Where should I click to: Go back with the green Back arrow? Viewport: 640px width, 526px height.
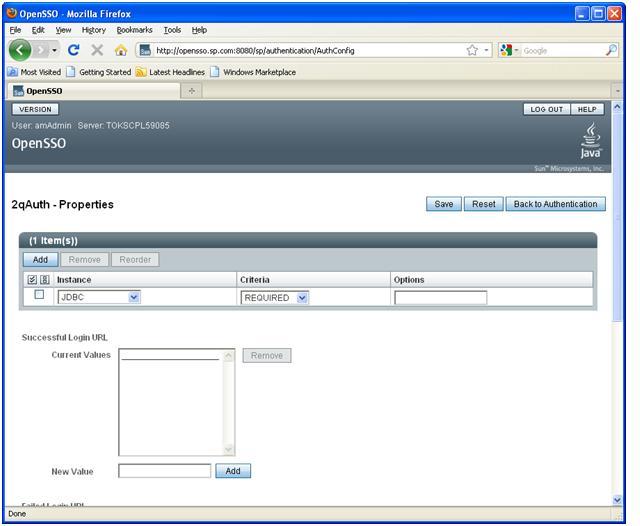tap(20, 50)
